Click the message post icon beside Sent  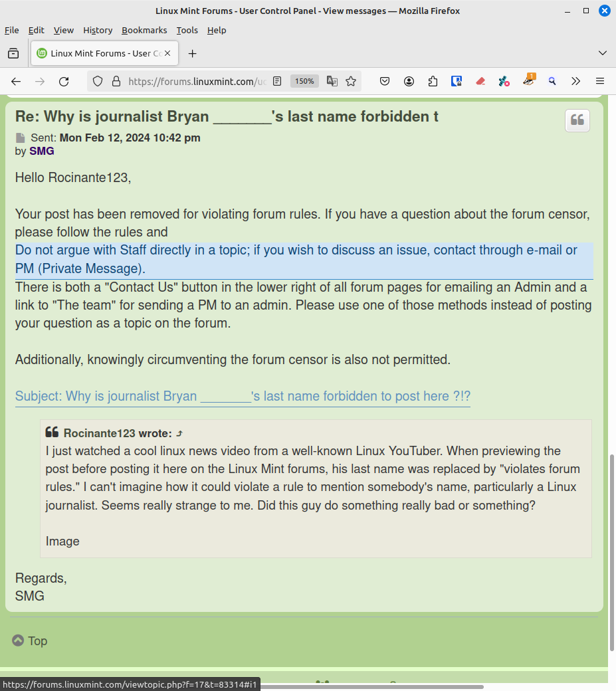21,138
